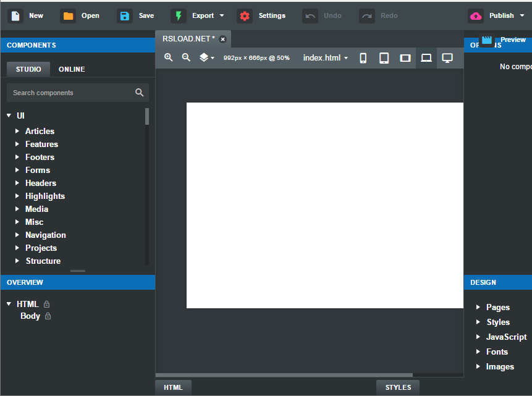Click the New file icon
Image resolution: width=532 pixels, height=396 pixels.
click(x=15, y=16)
